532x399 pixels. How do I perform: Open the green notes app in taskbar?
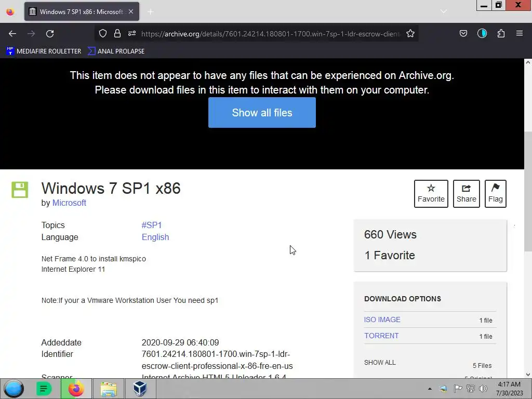44,389
